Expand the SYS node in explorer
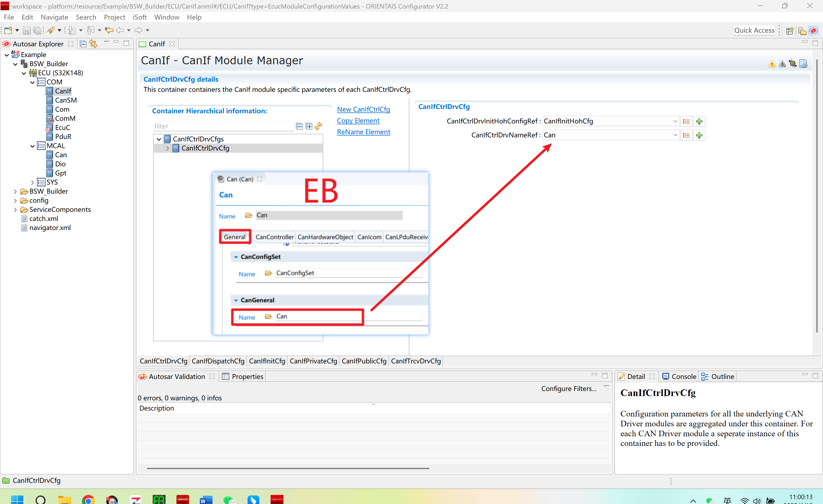Viewport: 823px width, 504px height. click(x=32, y=182)
